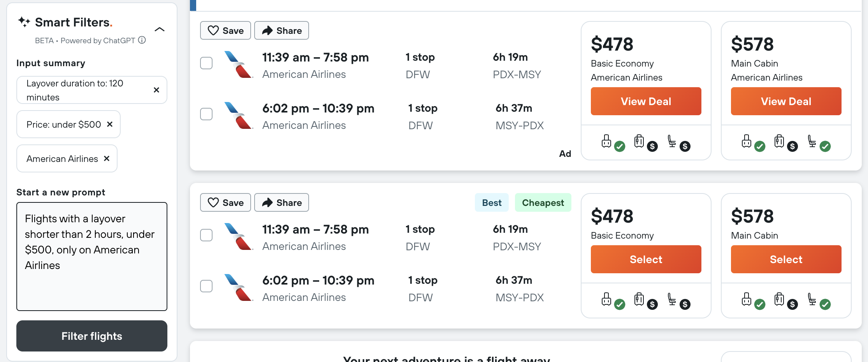868x362 pixels.
Task: Click PDX-MSY route in ad listing
Action: tap(517, 74)
